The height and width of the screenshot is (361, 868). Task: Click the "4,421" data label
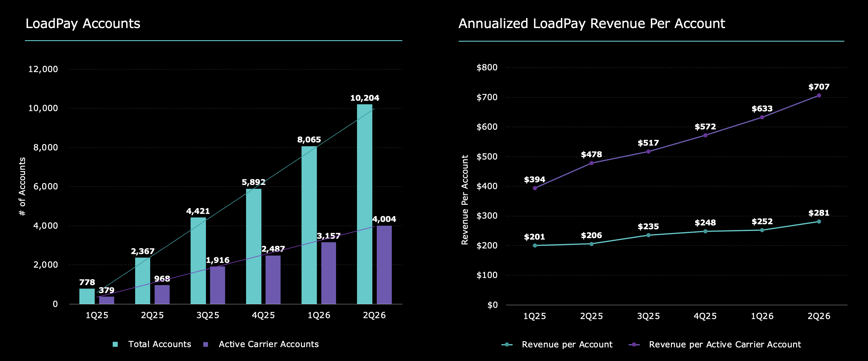pos(198,211)
